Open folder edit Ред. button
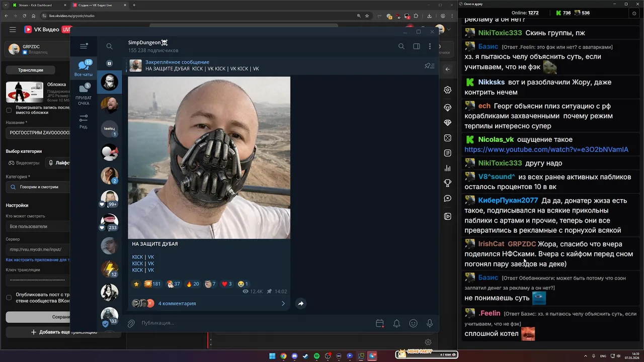The width and height of the screenshot is (644, 362). [84, 121]
